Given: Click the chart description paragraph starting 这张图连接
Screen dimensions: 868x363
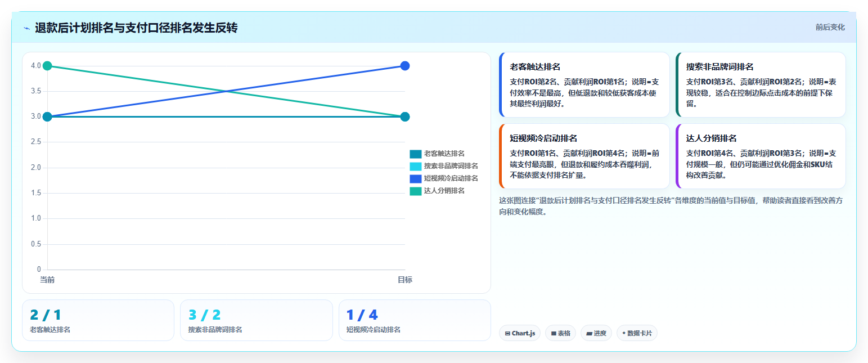Looking at the screenshot, I should [671, 206].
